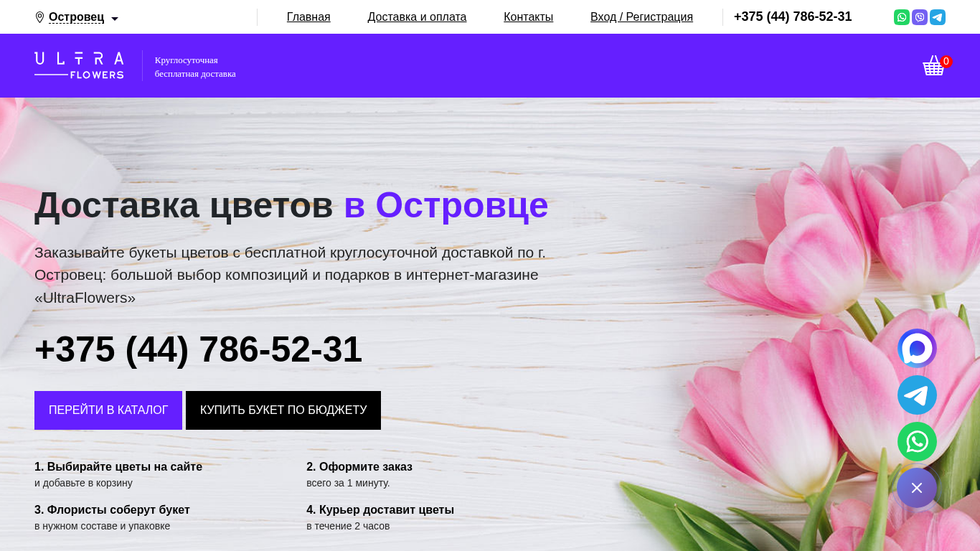Open the Доставка и оплата page
This screenshot has width=980, height=551.
(417, 17)
